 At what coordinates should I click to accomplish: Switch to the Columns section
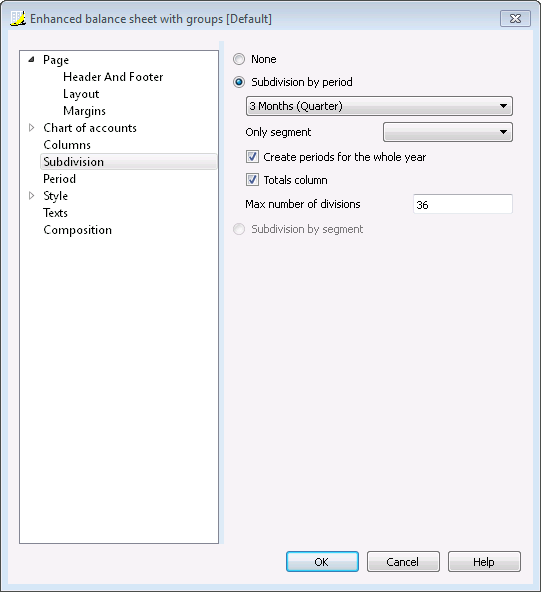click(67, 145)
